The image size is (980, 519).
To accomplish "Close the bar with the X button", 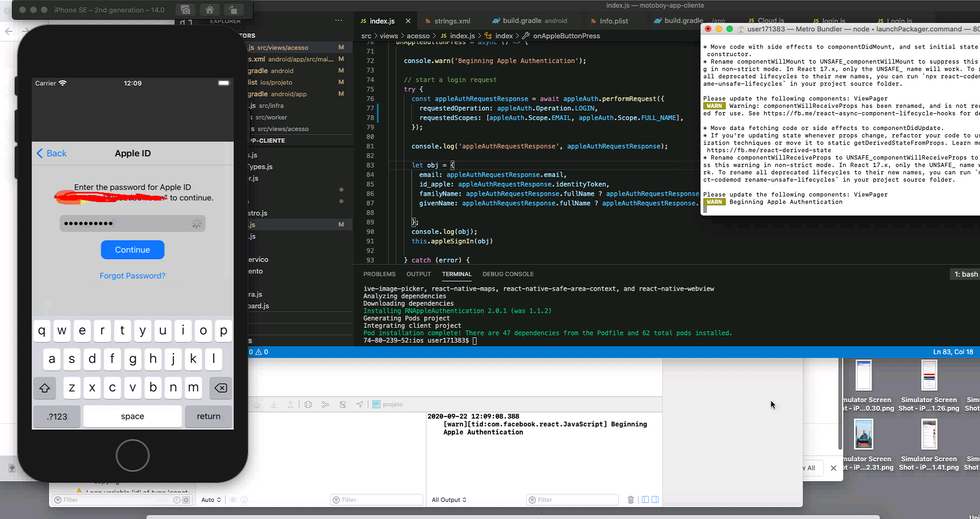I will [x=834, y=468].
